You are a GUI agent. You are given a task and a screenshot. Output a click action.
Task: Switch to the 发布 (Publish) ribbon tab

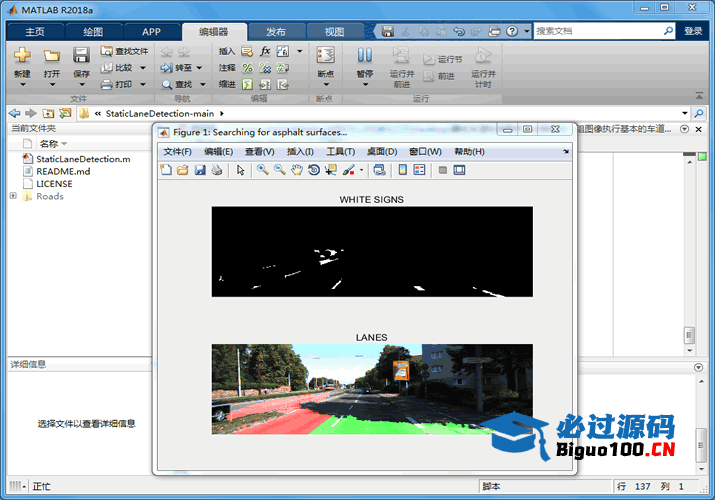pos(276,31)
